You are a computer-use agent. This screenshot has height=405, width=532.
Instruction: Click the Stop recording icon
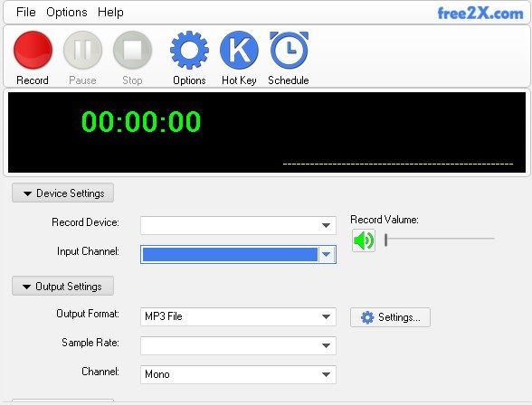pos(132,50)
